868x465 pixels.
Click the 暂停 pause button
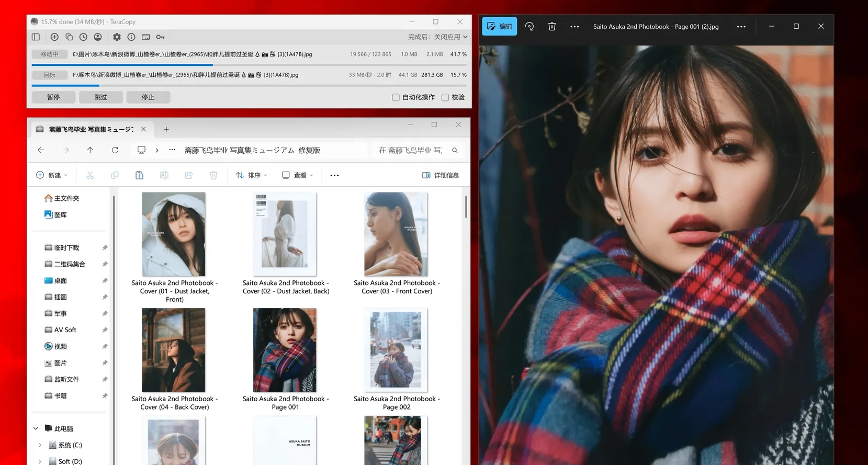53,97
